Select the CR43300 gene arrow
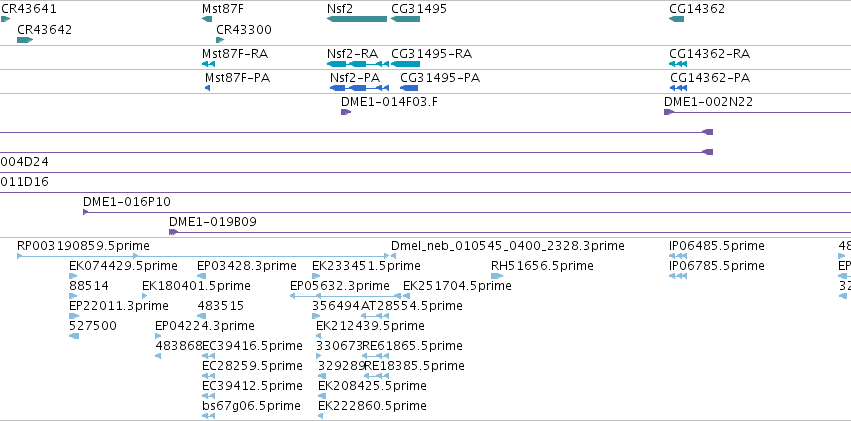851x421 pixels. coord(220,40)
